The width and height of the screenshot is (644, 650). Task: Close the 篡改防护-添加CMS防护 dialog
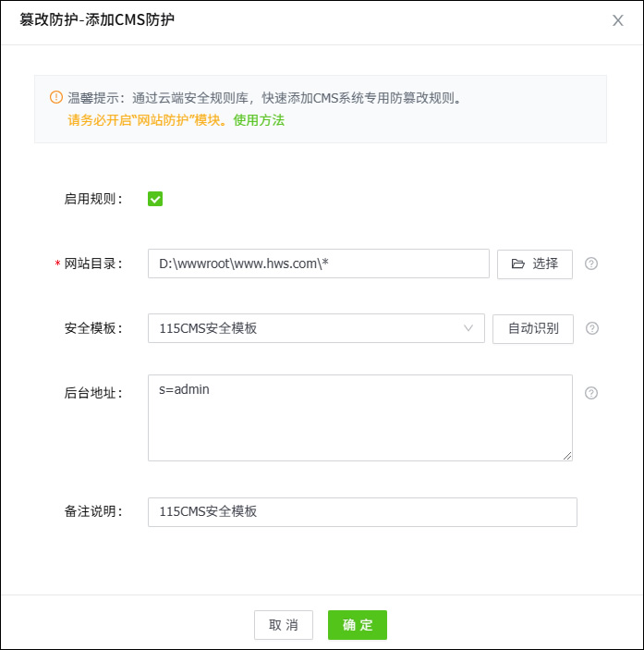pos(618,20)
